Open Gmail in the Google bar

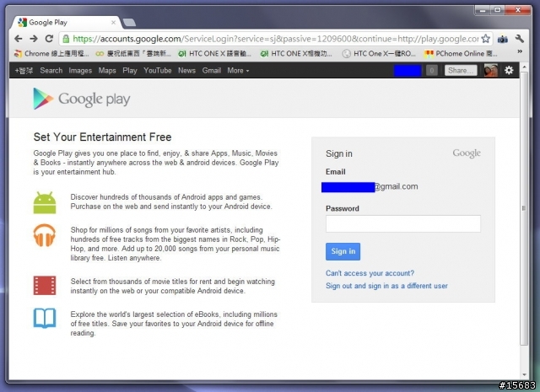pos(212,70)
